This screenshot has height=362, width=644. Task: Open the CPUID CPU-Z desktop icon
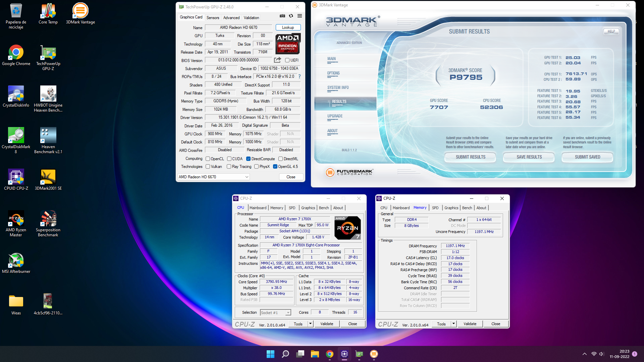16,180
